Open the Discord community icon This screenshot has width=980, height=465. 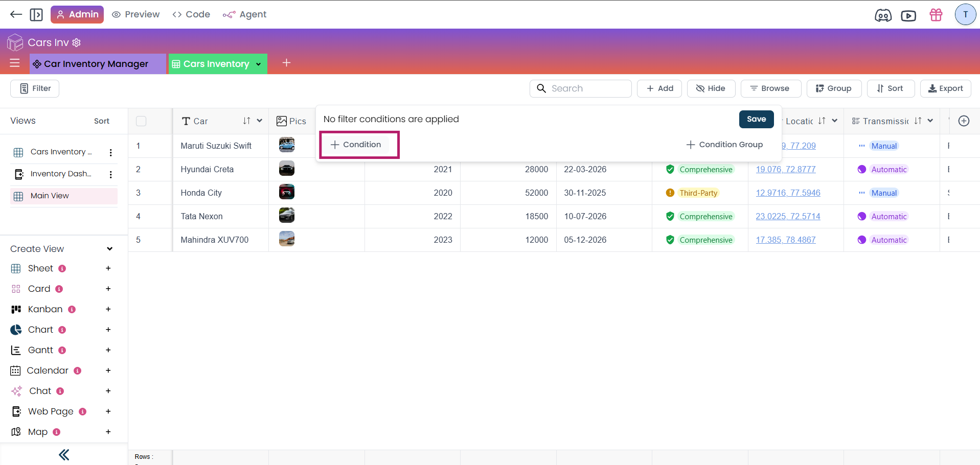tap(883, 15)
